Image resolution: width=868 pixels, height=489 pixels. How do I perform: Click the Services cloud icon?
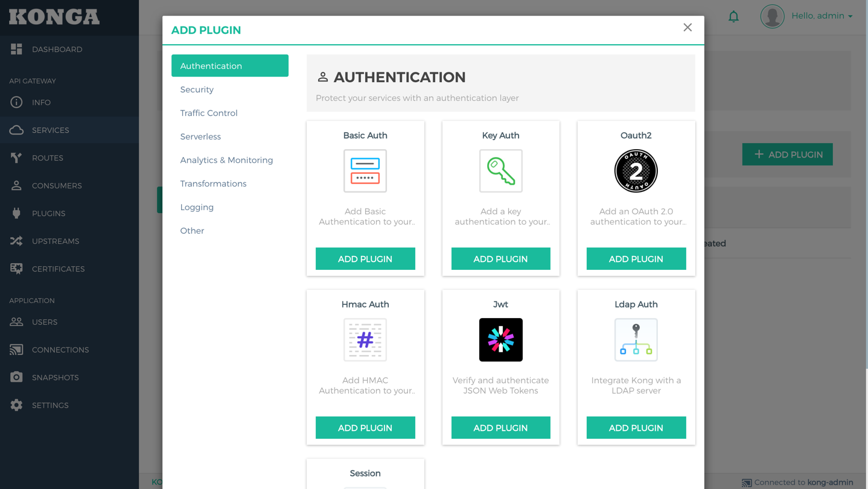tap(16, 130)
